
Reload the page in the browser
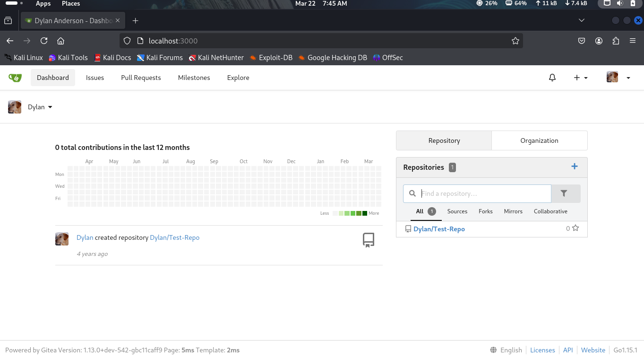coord(44,41)
